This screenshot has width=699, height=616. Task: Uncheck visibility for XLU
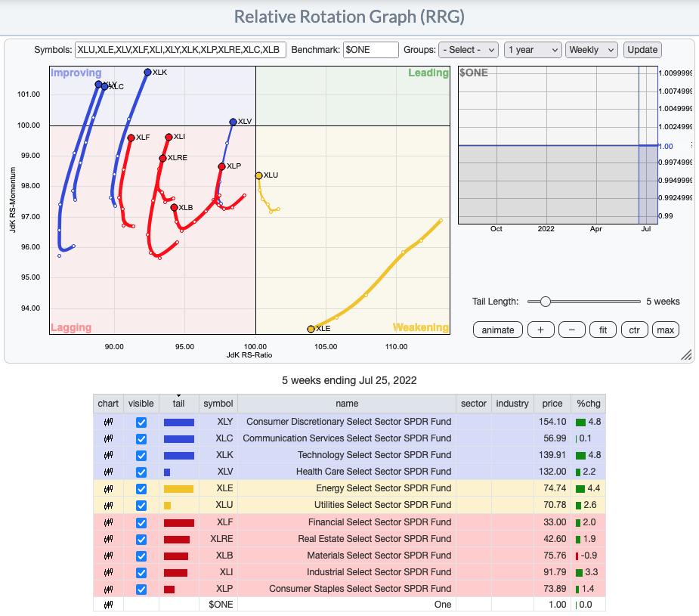pyautogui.click(x=141, y=506)
